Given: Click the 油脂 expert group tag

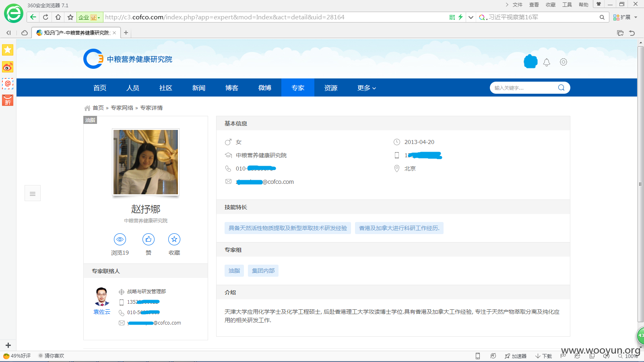Looking at the screenshot, I should (234, 271).
